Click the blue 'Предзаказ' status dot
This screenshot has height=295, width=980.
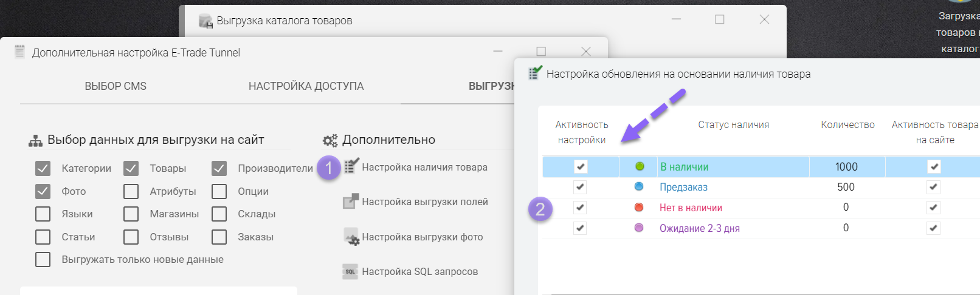point(639,187)
